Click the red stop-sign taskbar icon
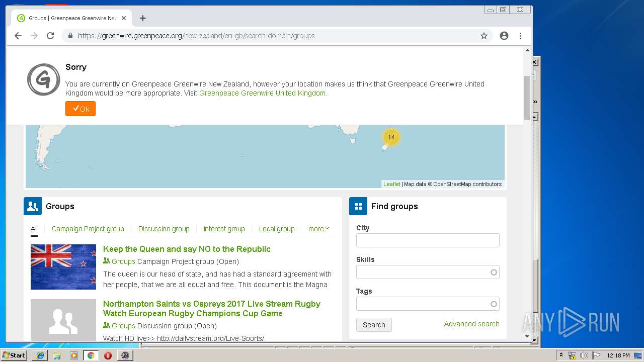This screenshot has height=362, width=644. point(108,355)
